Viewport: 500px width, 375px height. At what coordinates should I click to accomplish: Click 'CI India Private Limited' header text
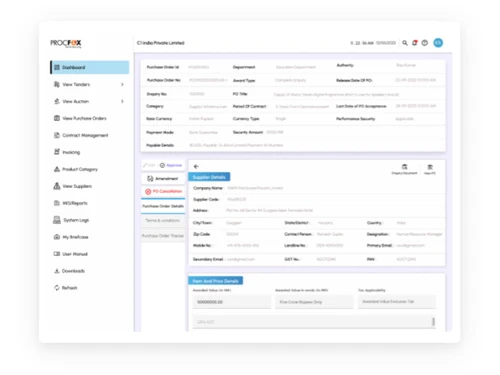click(161, 43)
